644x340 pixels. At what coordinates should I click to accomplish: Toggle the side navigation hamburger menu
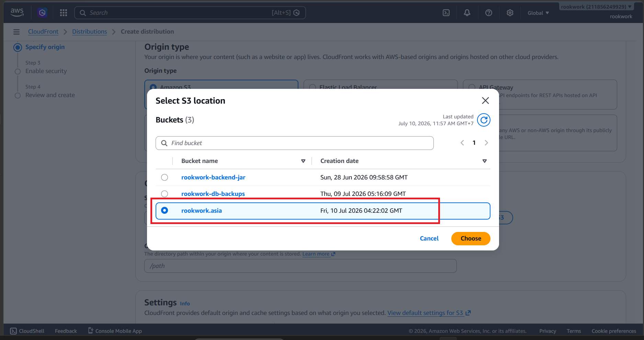pos(16,32)
